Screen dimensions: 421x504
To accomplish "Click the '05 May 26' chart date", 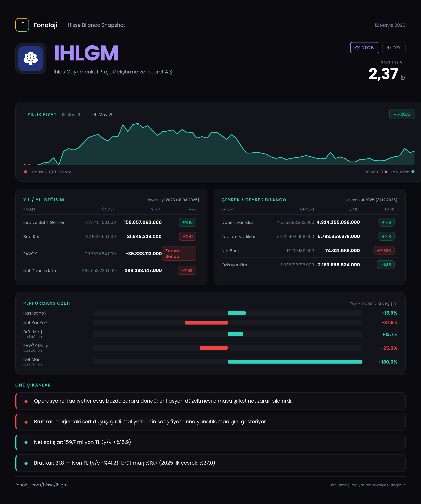I will click(103, 114).
